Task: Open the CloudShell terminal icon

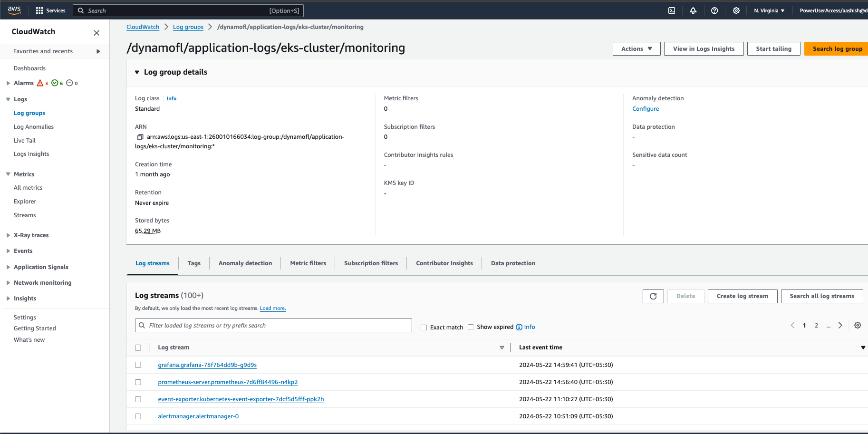Action: coord(672,10)
